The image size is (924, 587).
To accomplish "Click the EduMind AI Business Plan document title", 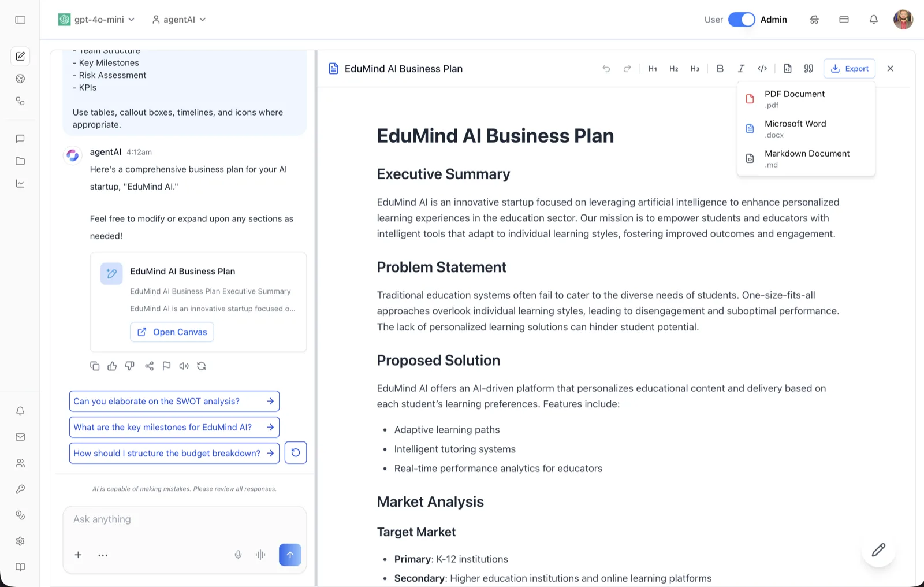I will pos(404,69).
